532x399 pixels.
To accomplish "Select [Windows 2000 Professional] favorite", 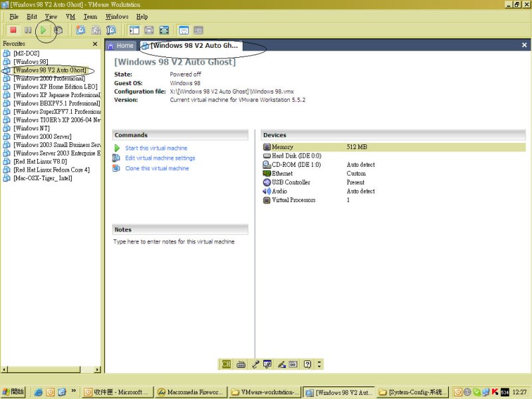I will [49, 78].
